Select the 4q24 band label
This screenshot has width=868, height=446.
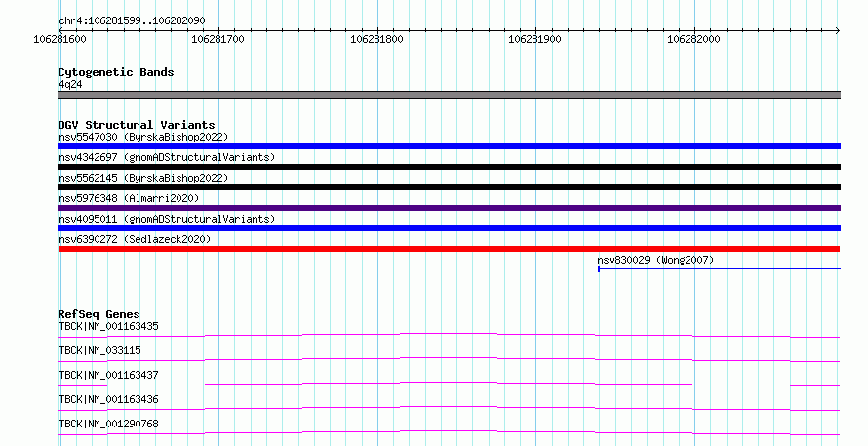[70, 84]
